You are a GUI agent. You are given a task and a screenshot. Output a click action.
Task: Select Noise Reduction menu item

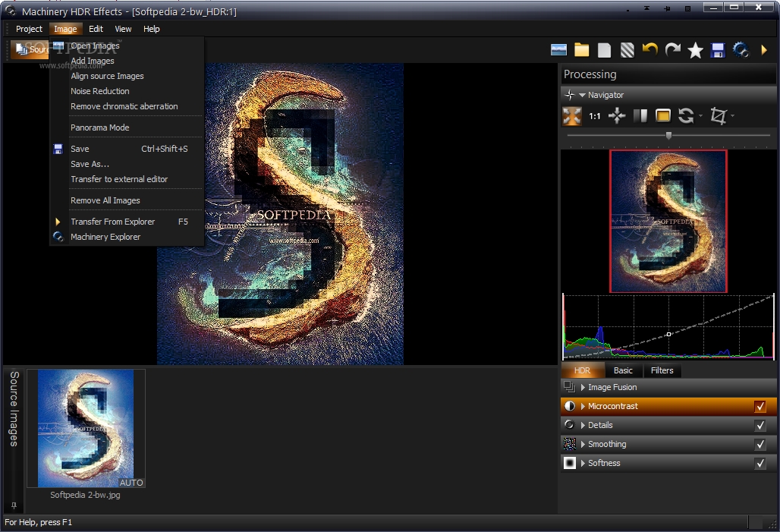click(127, 91)
